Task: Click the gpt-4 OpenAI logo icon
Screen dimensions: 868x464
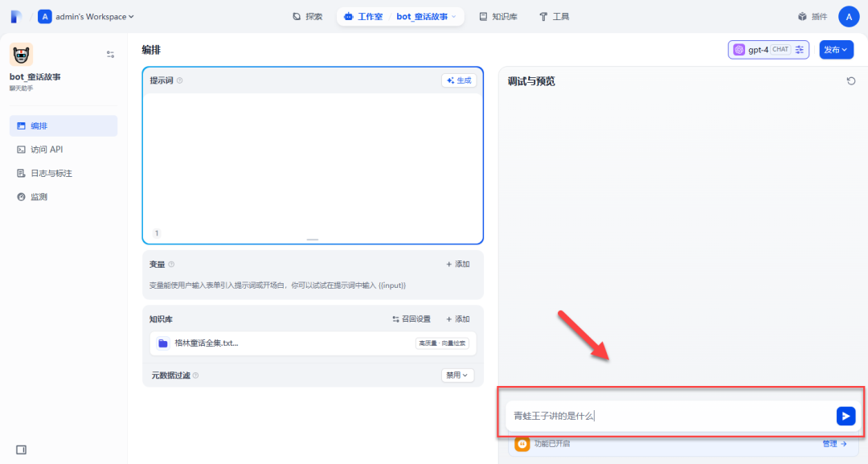Action: [739, 50]
